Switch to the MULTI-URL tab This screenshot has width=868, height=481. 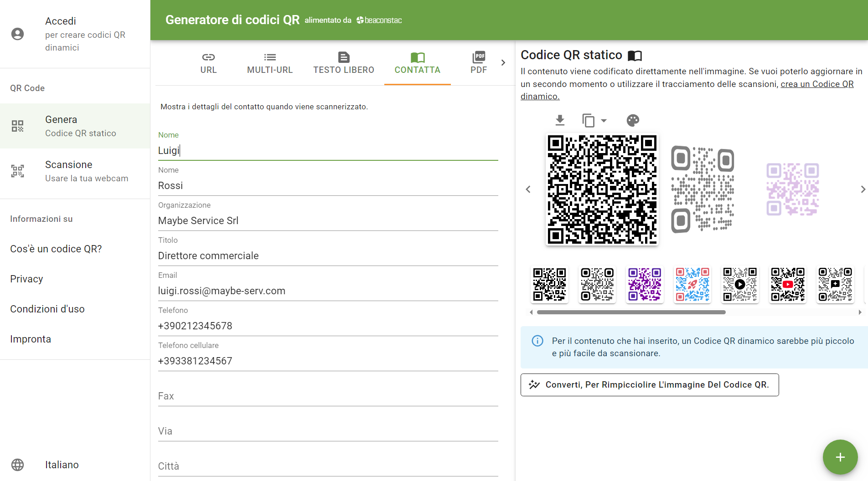click(x=270, y=63)
